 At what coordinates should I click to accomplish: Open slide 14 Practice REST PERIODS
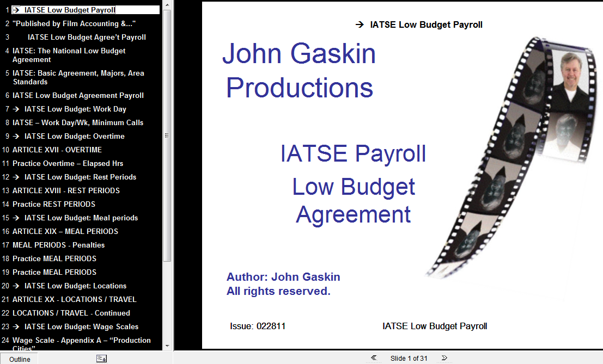click(54, 204)
